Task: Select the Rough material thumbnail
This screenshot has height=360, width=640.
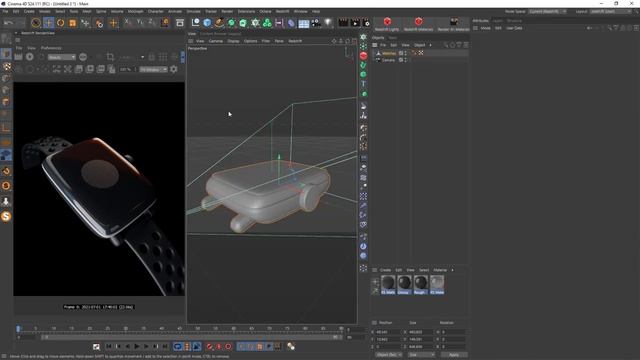Action: (x=420, y=284)
